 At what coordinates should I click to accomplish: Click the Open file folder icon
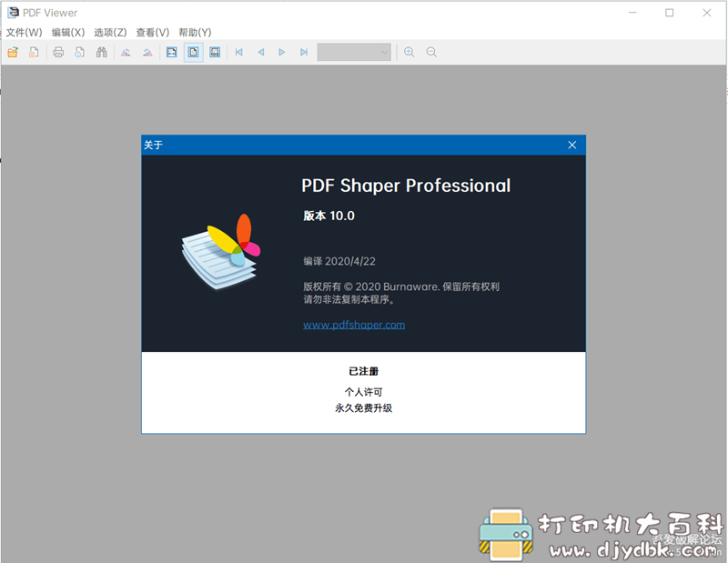point(13,52)
